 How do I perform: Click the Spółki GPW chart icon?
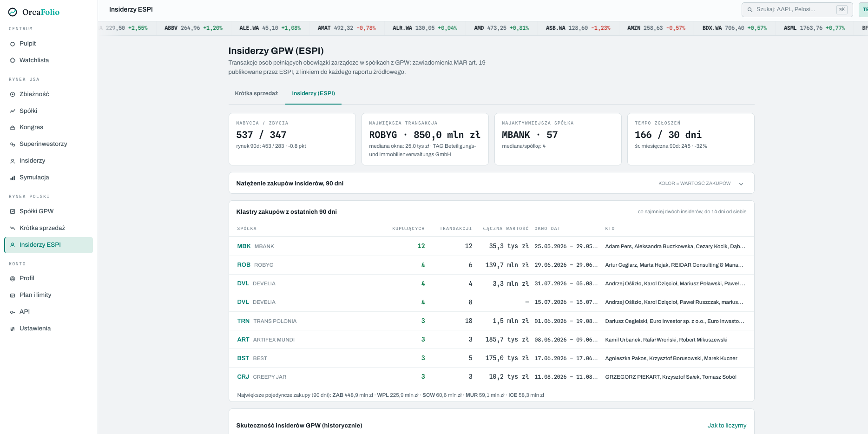tap(13, 211)
